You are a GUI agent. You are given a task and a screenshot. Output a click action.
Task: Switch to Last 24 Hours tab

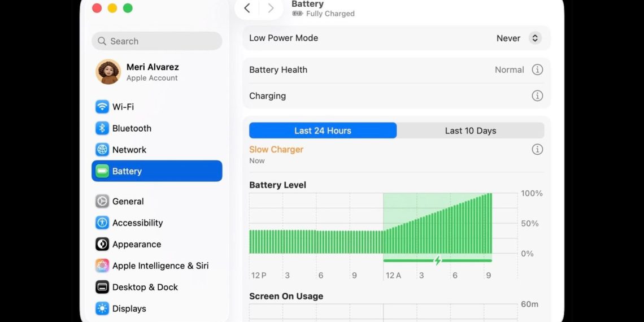(323, 130)
